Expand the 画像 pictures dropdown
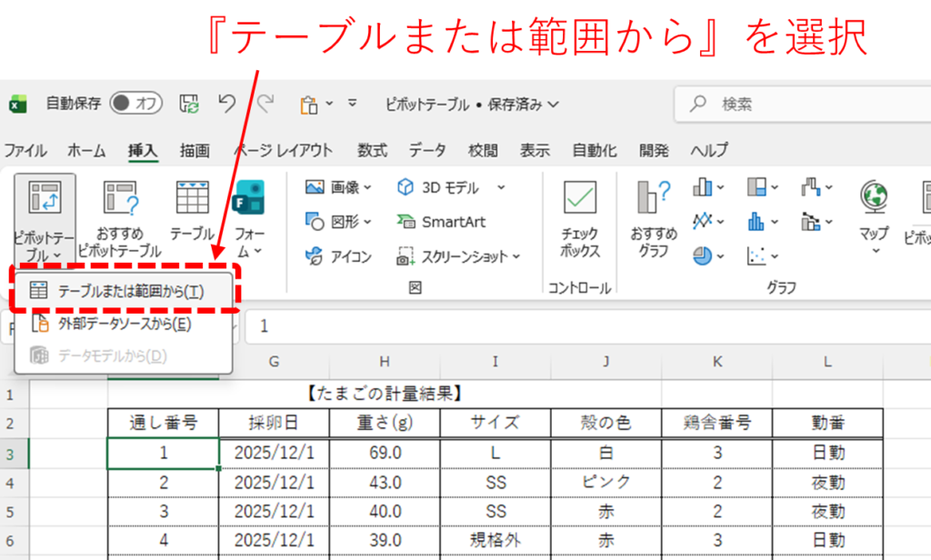 338,187
